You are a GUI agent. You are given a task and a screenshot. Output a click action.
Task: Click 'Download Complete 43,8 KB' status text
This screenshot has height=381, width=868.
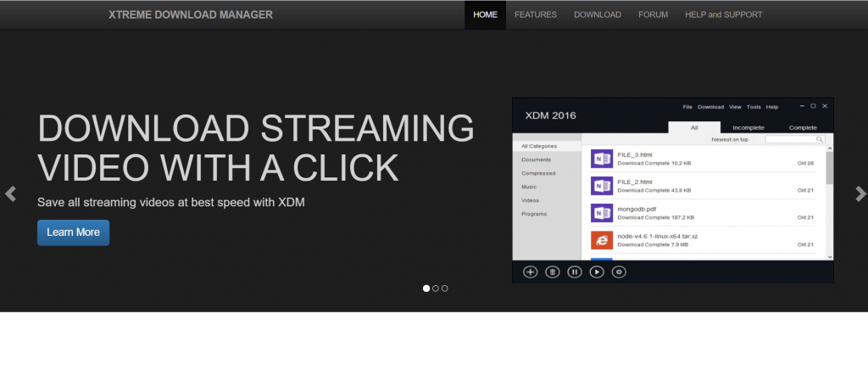click(654, 190)
